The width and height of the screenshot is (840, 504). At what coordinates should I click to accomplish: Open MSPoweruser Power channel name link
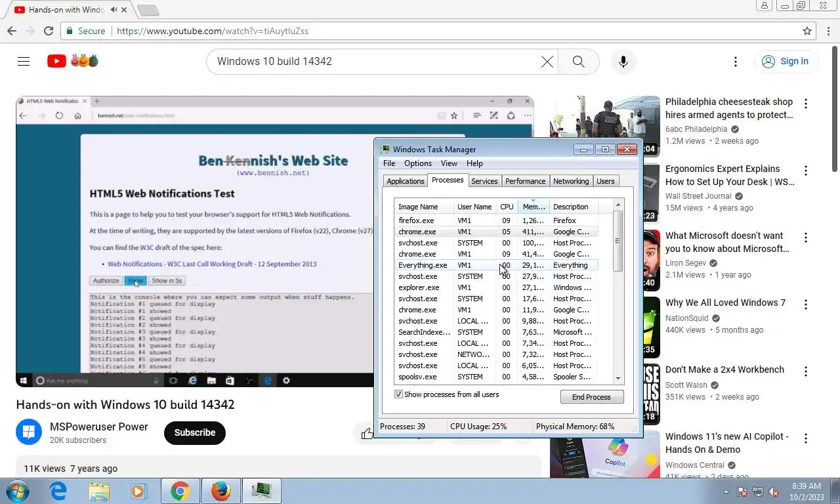(99, 427)
